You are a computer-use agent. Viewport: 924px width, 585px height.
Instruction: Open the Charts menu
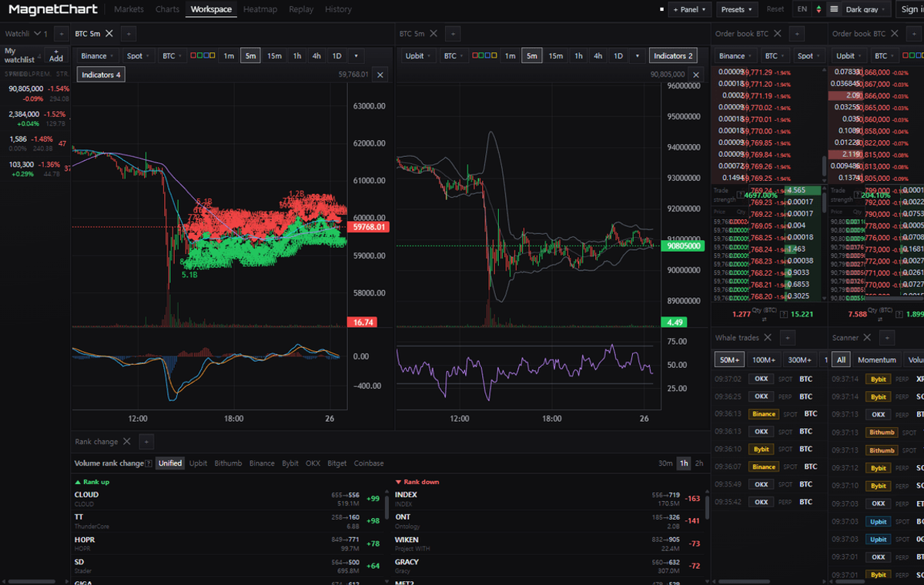(167, 9)
